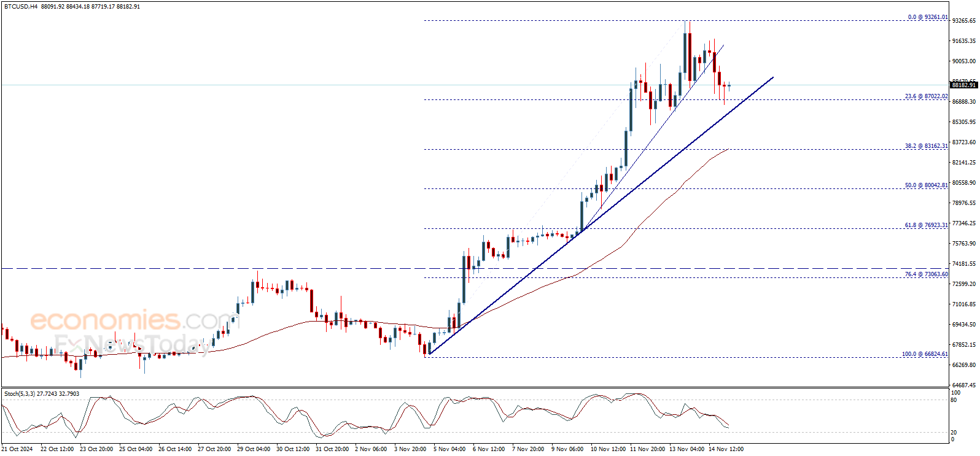
Task: Select the 100.0 Fibonacci level label
Action: click(x=924, y=354)
